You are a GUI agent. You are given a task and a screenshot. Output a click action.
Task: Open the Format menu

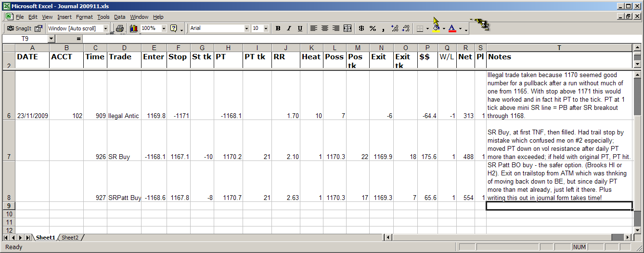[85, 17]
